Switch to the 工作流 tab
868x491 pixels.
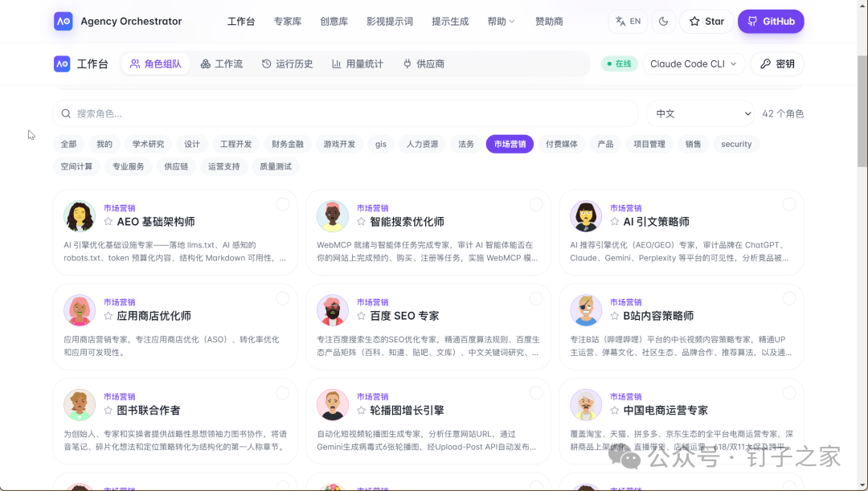click(x=222, y=63)
